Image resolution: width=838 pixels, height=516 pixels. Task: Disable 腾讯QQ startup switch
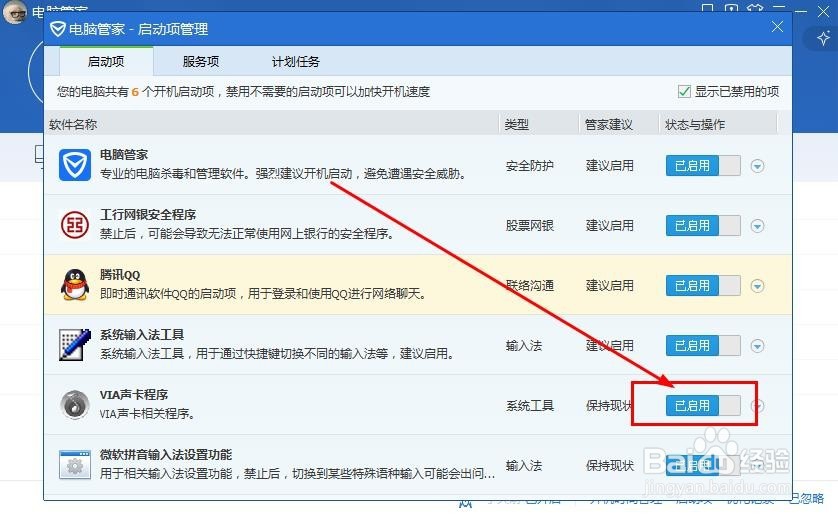(703, 286)
